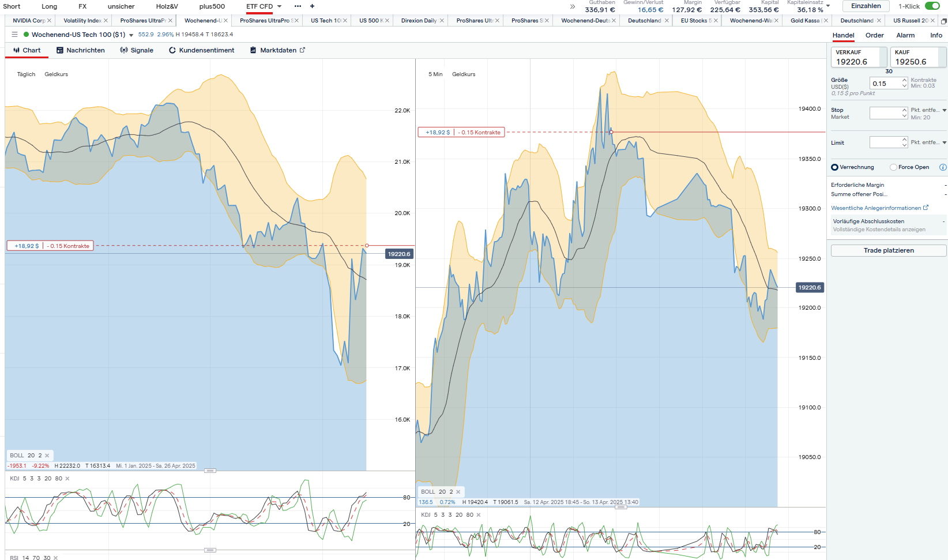Switch to the unsicher workspace
948x560 pixels.
[121, 6]
